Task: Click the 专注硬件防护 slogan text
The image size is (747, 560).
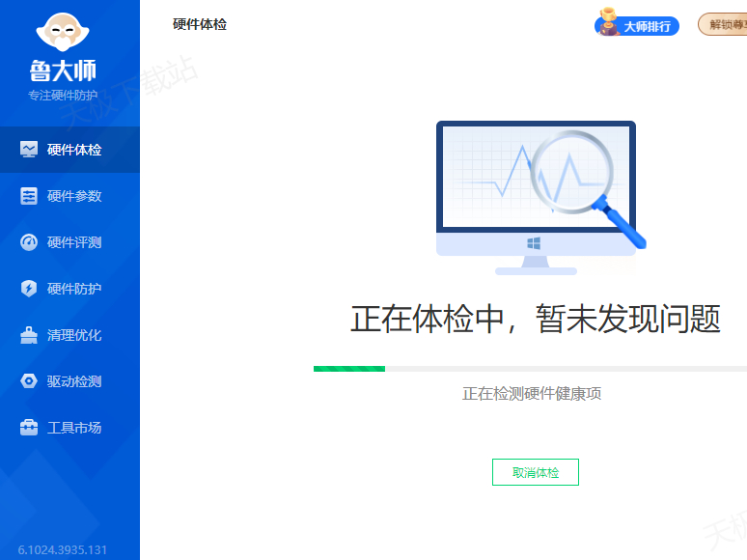Action: pos(63,96)
